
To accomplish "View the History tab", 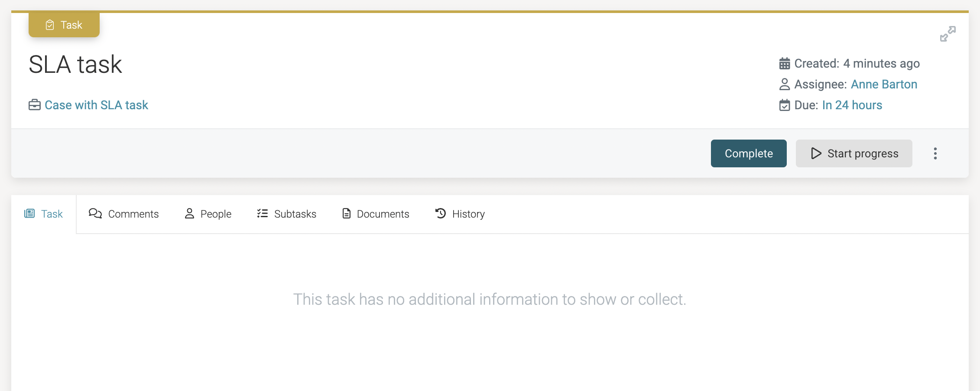I will [460, 214].
